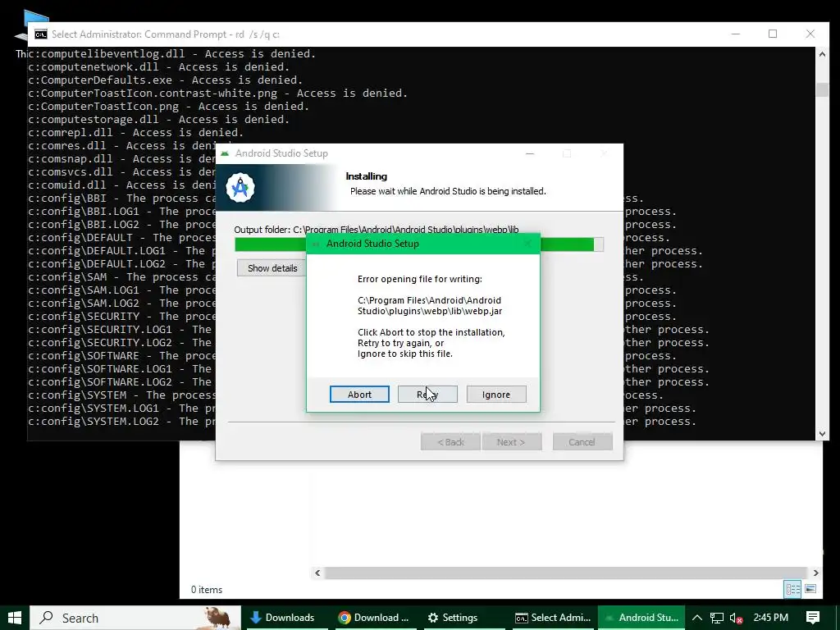Click the taskbar Search box
Viewport: 840px width, 630px height.
click(135, 618)
